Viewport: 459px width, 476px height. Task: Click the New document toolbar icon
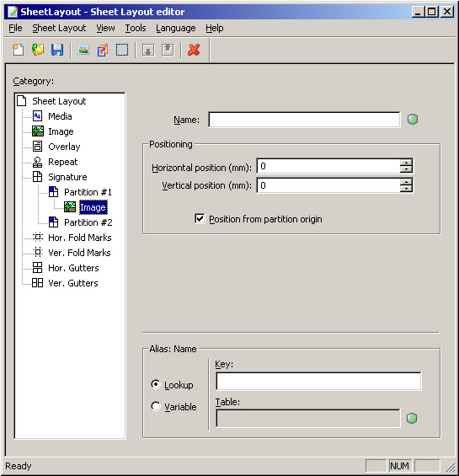click(19, 50)
